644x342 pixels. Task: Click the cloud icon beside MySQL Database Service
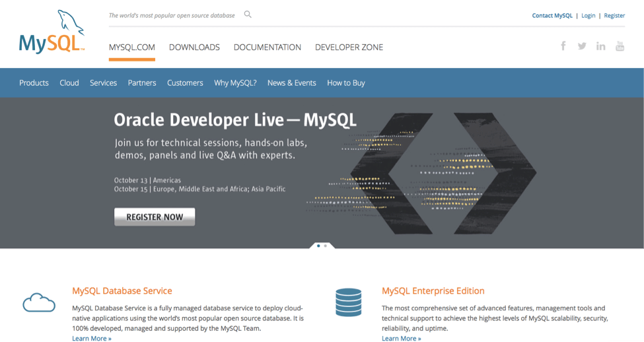[39, 302]
